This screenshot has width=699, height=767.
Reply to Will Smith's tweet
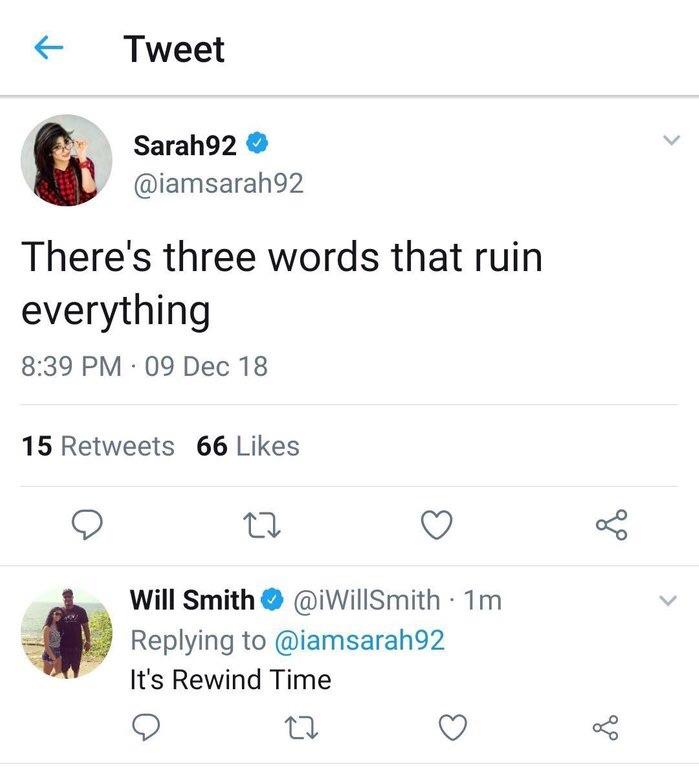(x=146, y=727)
